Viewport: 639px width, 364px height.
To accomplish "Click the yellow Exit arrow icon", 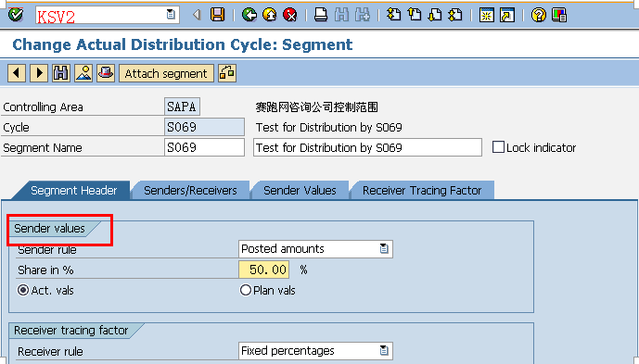I will tap(269, 15).
